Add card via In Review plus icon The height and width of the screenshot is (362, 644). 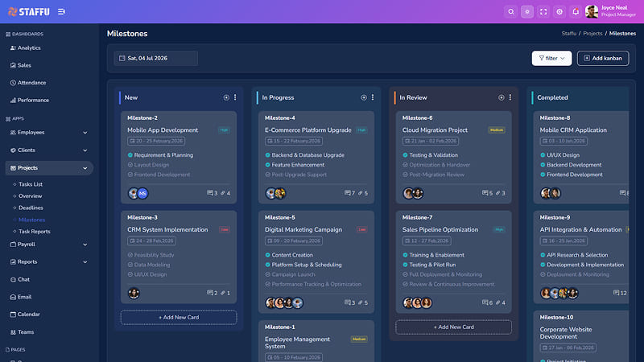click(x=501, y=97)
